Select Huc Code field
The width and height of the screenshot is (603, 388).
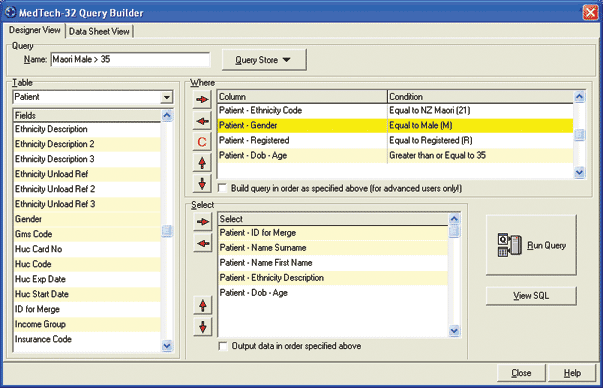click(x=87, y=264)
